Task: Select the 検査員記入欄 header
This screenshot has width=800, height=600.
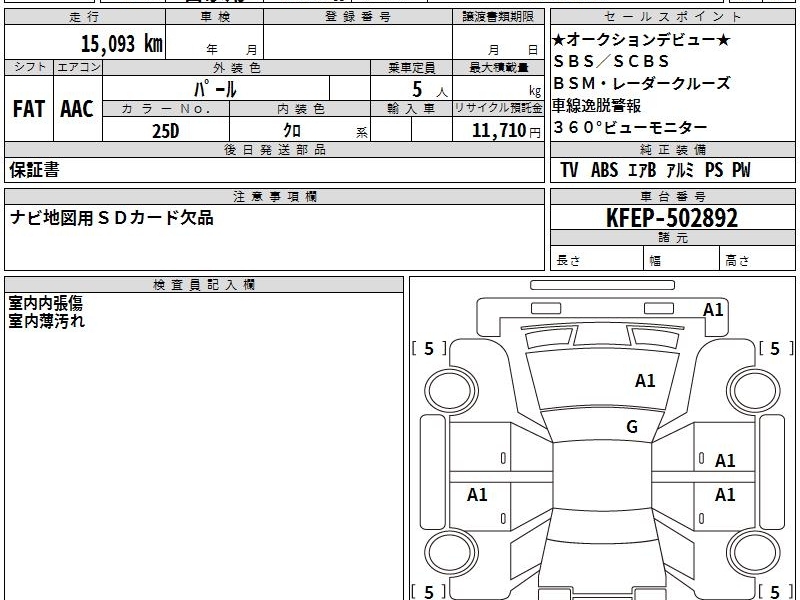Action: [204, 285]
